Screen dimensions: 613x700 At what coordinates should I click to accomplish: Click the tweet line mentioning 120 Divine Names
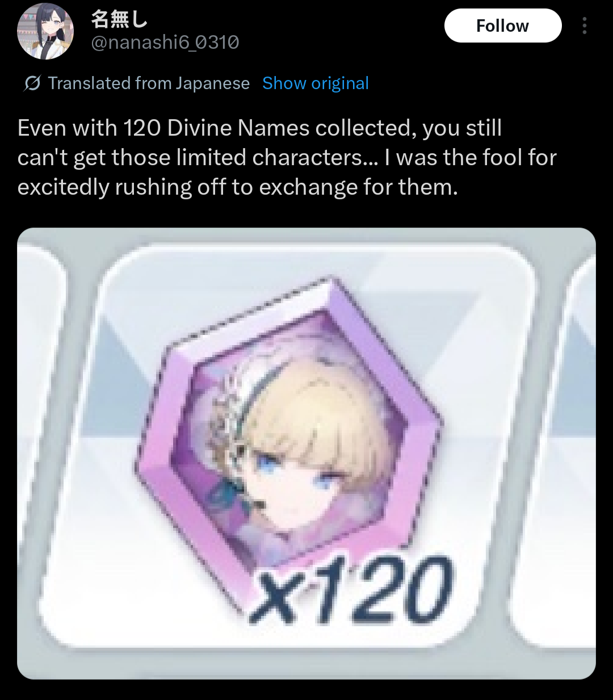[259, 128]
